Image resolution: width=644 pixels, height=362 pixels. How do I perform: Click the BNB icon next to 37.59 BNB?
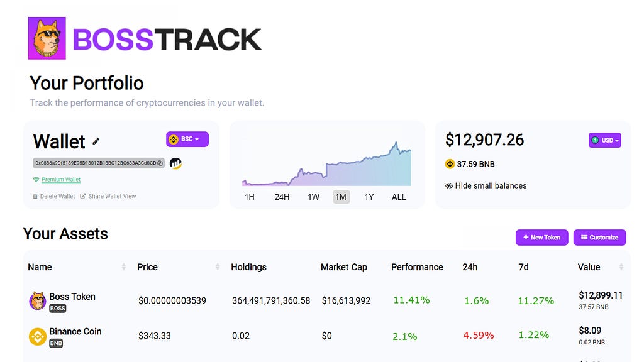point(450,164)
